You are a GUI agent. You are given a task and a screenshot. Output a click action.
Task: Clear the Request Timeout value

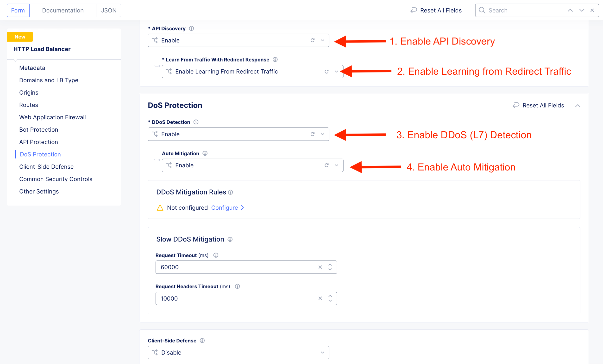[x=320, y=267]
